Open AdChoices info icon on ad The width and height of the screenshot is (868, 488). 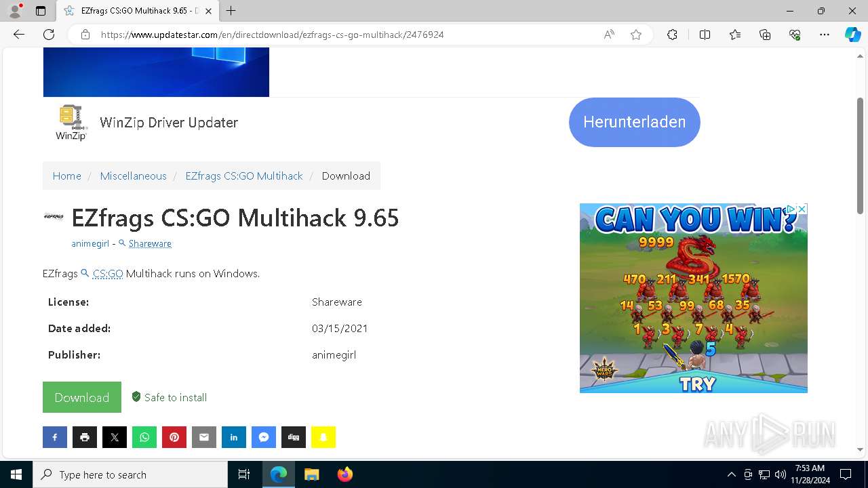[x=791, y=209]
